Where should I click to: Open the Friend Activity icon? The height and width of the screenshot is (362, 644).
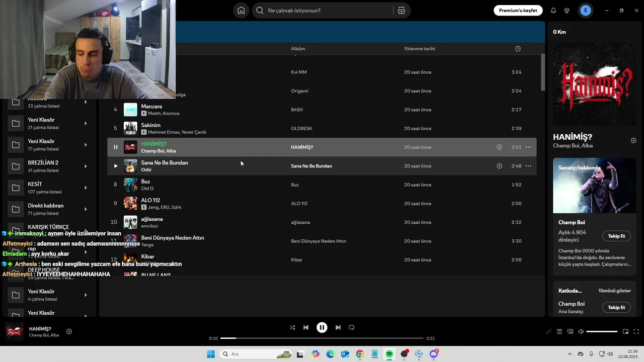click(567, 11)
